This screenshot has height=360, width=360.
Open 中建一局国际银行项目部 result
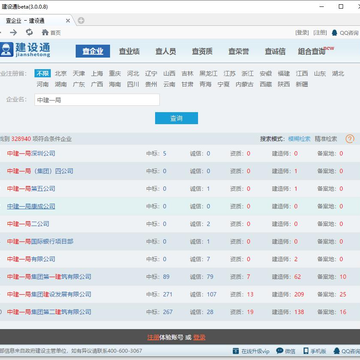click(40, 241)
